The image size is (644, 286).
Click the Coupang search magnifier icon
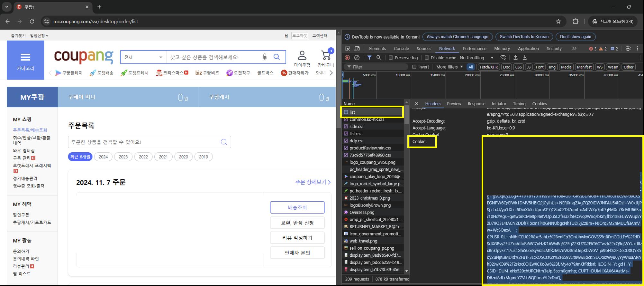click(x=277, y=57)
